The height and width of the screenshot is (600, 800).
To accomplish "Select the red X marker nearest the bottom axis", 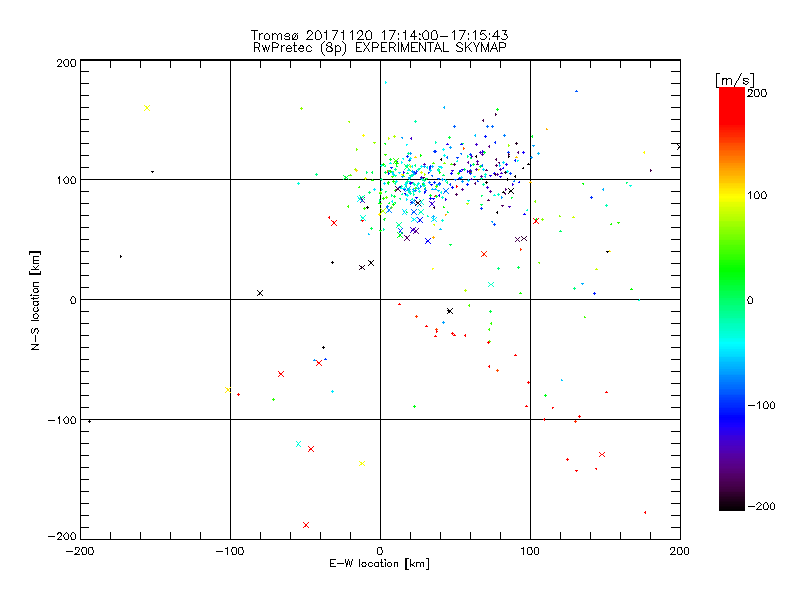I will coord(306,525).
